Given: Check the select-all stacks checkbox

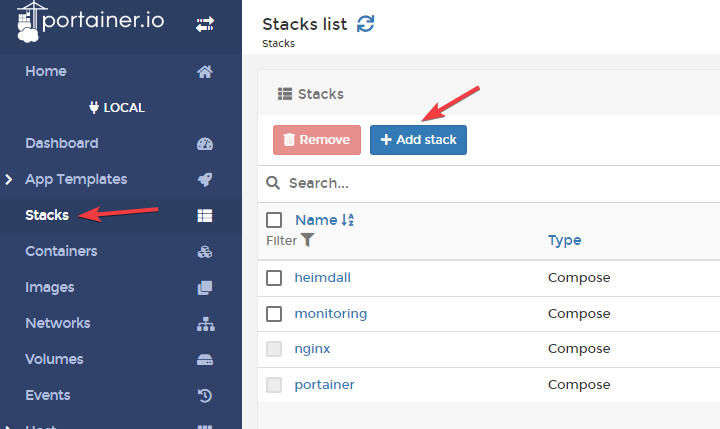Looking at the screenshot, I should 274,220.
